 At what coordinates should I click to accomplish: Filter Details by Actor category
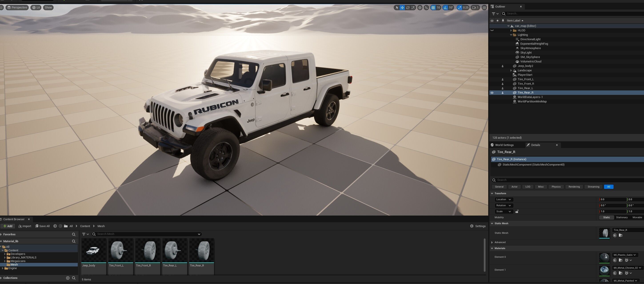pyautogui.click(x=514, y=187)
